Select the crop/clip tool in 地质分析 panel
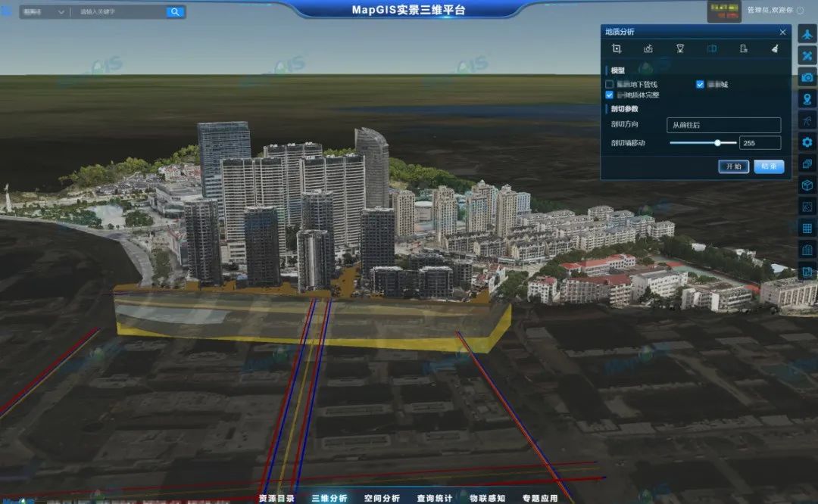The image size is (818, 504). tap(617, 48)
